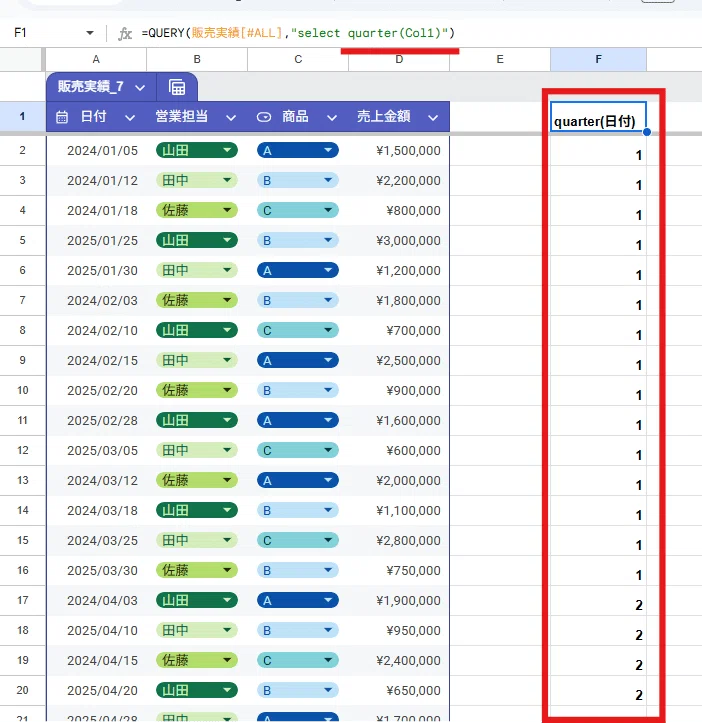Click the fx function icon

[125, 33]
